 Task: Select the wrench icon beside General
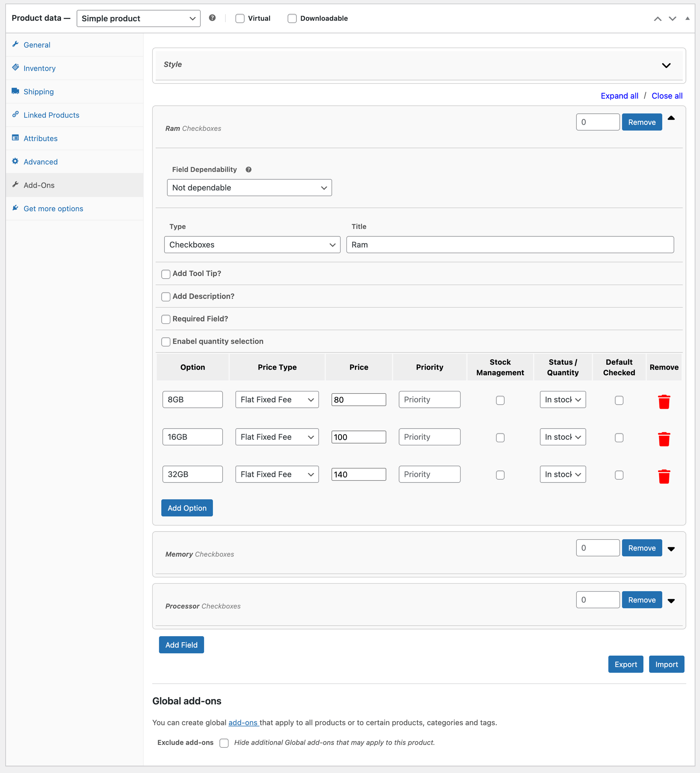[x=15, y=44]
